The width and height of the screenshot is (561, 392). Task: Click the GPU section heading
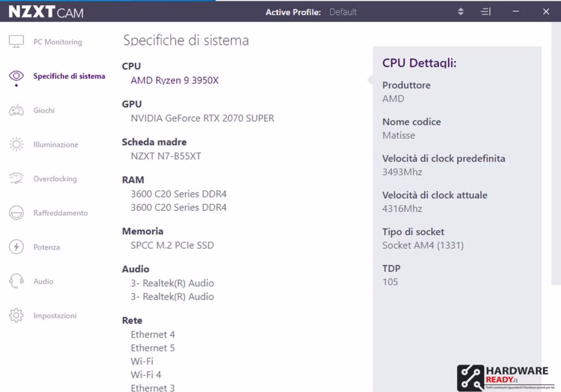[131, 104]
